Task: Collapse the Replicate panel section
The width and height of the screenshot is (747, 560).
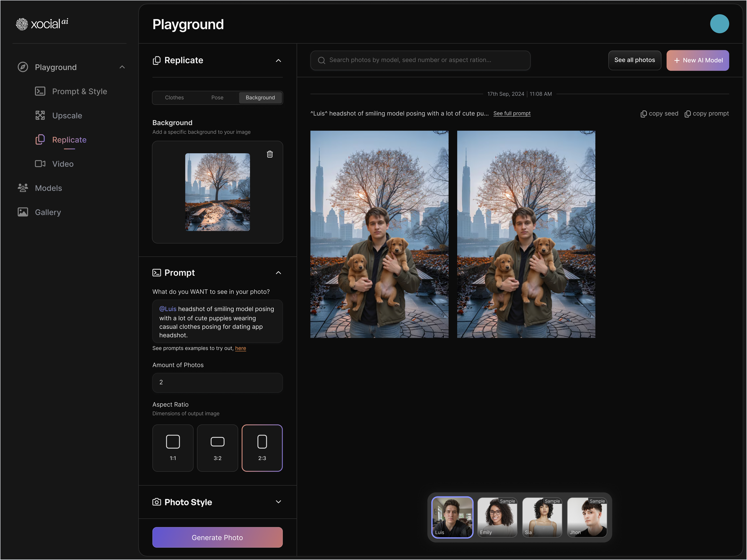Action: 278,60
